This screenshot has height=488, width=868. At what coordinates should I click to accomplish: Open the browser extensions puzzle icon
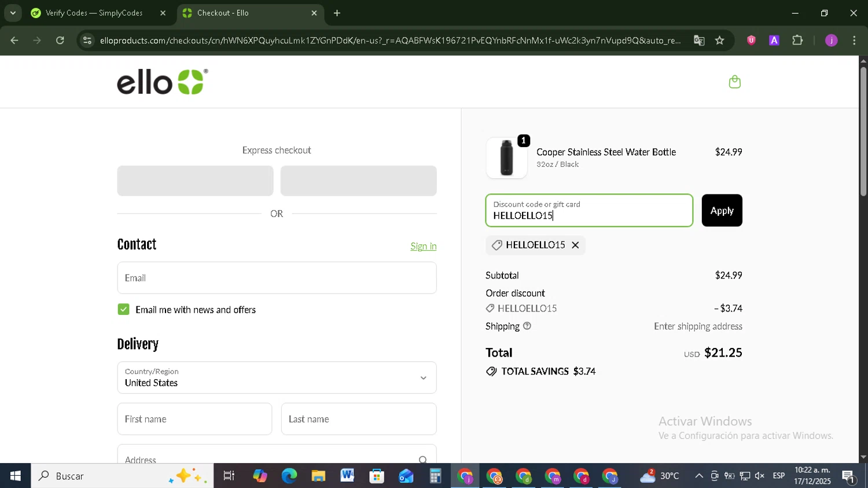[797, 41]
